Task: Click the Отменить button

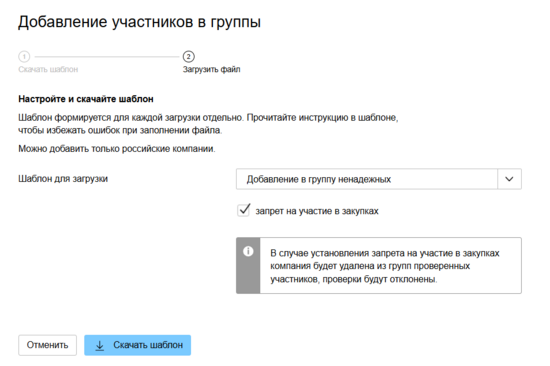Action: [47, 345]
